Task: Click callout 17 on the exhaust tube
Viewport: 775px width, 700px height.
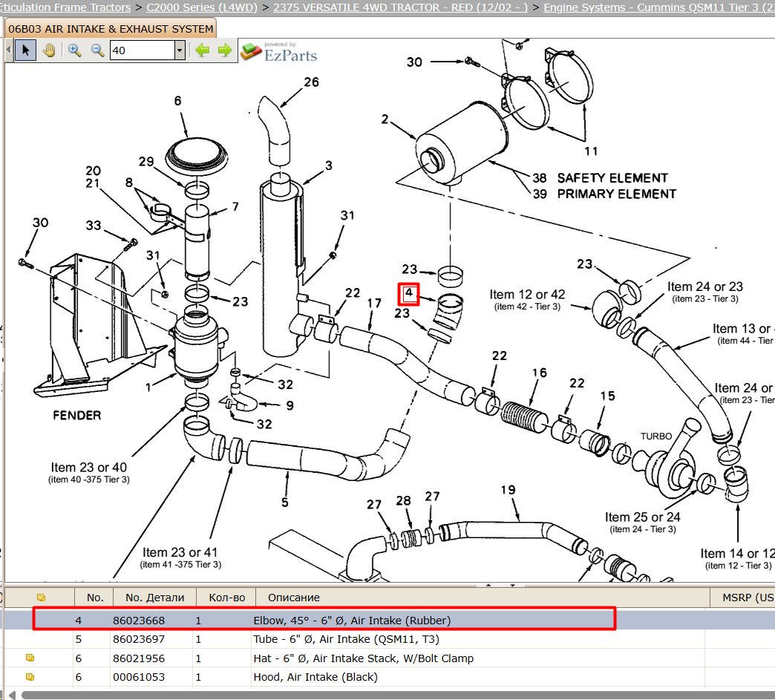Action: tap(374, 303)
